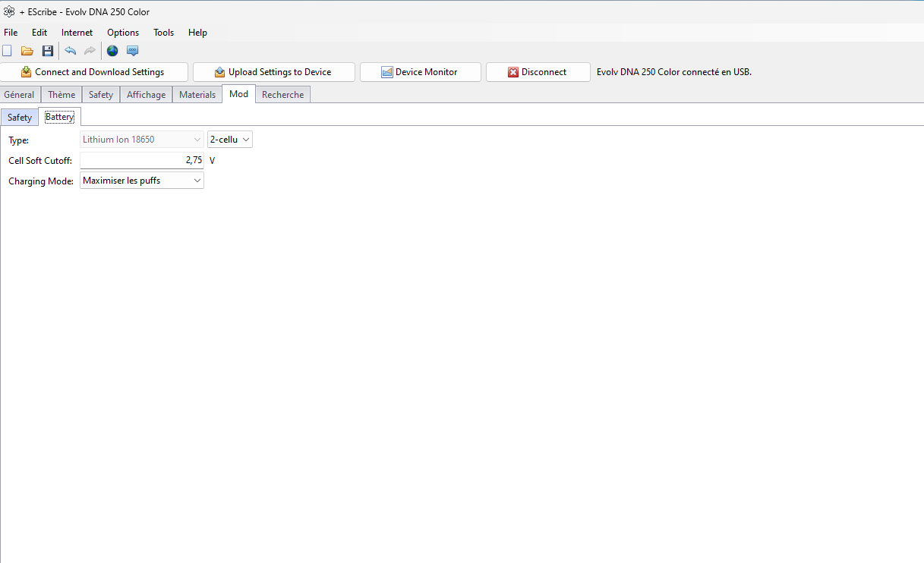Expand the Charging Mode dropdown
924x563 pixels.
tap(141, 181)
